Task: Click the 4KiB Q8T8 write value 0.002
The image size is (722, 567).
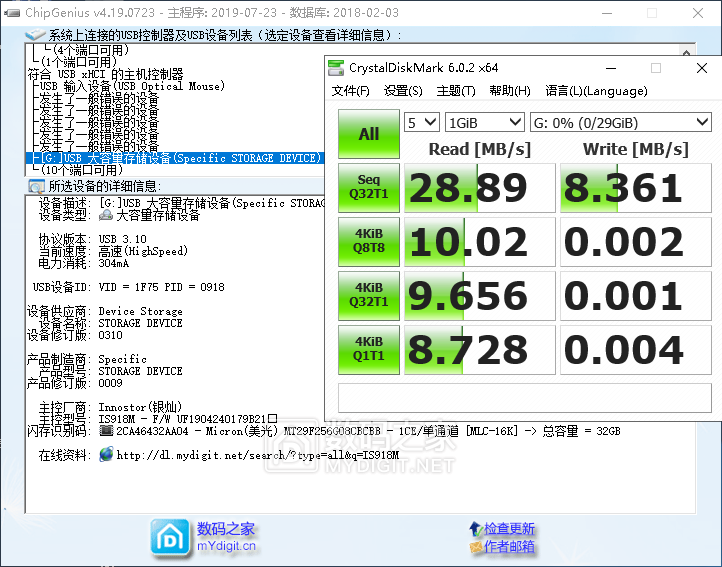Action: [635, 242]
